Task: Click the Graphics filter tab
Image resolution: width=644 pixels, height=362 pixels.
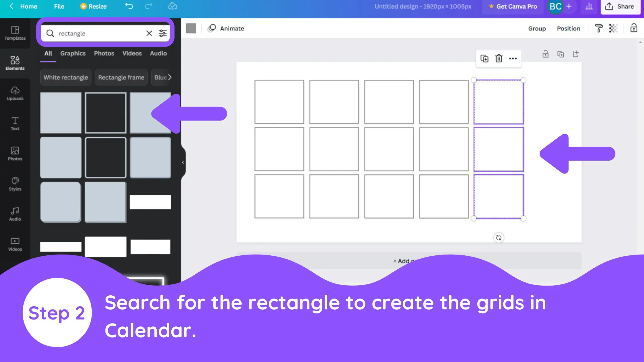Action: click(72, 53)
